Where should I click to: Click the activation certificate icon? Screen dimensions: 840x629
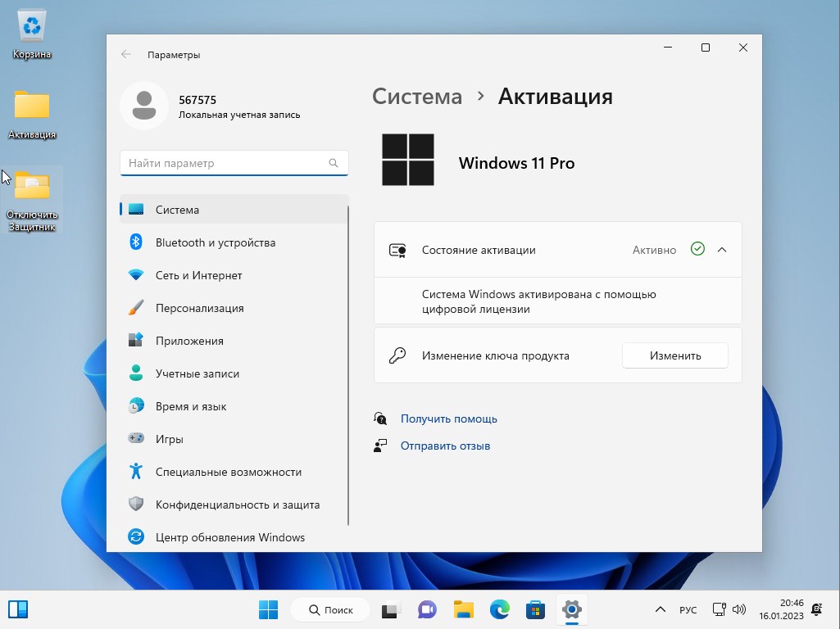397,250
